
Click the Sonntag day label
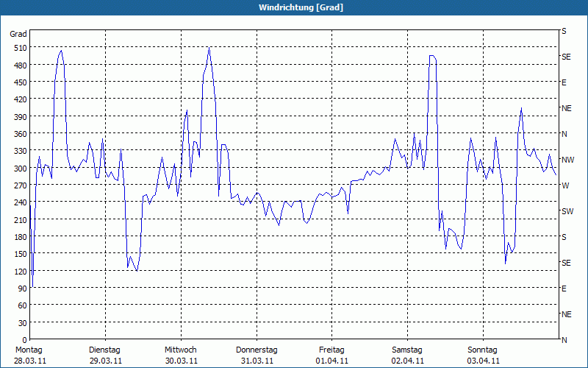coord(483,350)
